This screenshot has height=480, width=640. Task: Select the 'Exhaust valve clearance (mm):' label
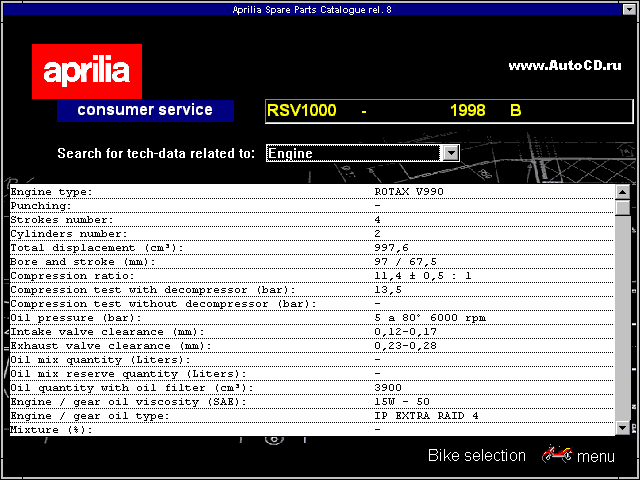[x=111, y=346]
